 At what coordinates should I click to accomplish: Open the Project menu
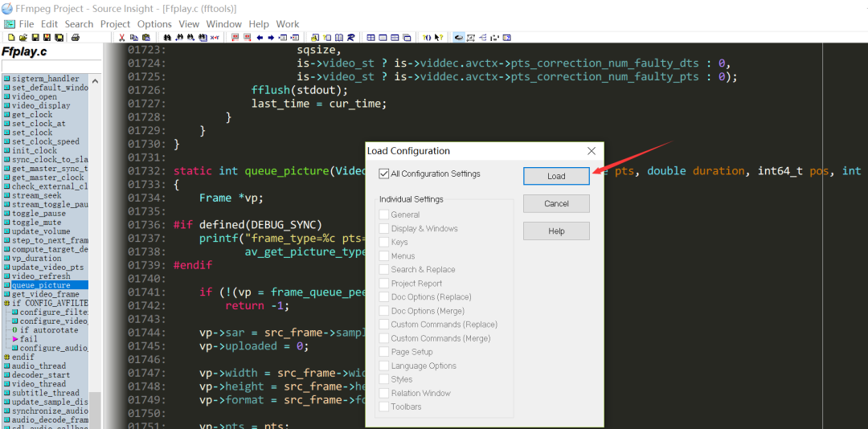coord(115,24)
